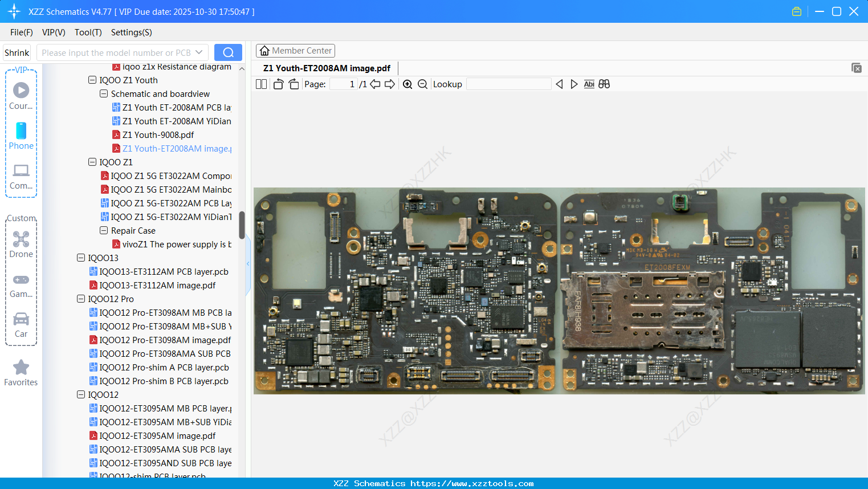
Task: Click the Lookup text input field
Action: tap(508, 84)
